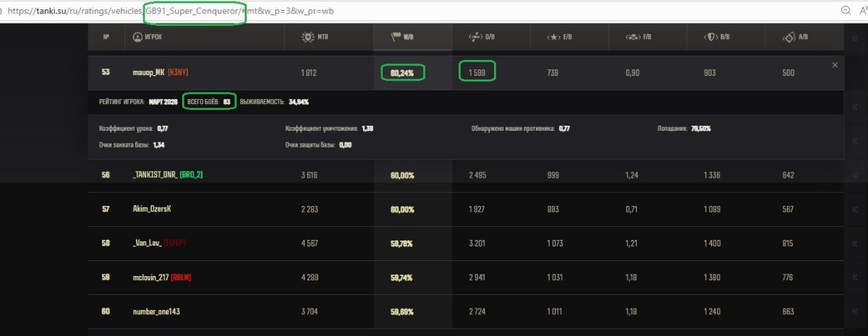This screenshot has height=336, width=868.
Task: Click rank number 56 row cell
Action: (x=106, y=175)
